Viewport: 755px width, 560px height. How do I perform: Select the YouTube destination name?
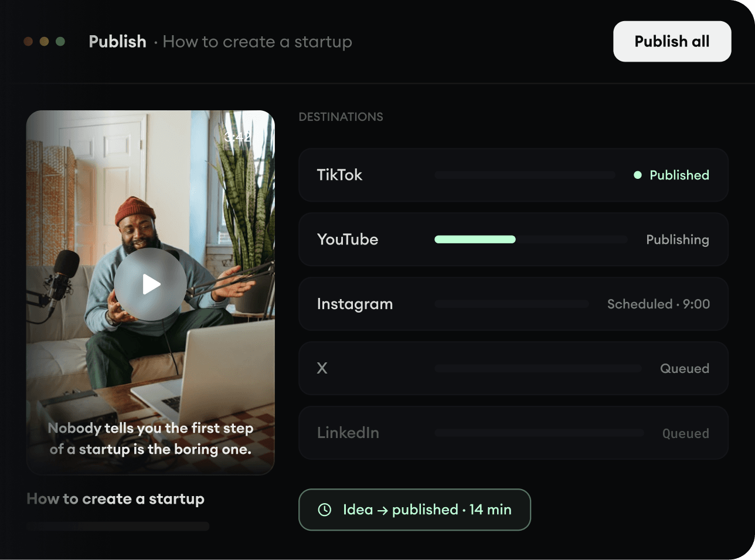pyautogui.click(x=348, y=239)
